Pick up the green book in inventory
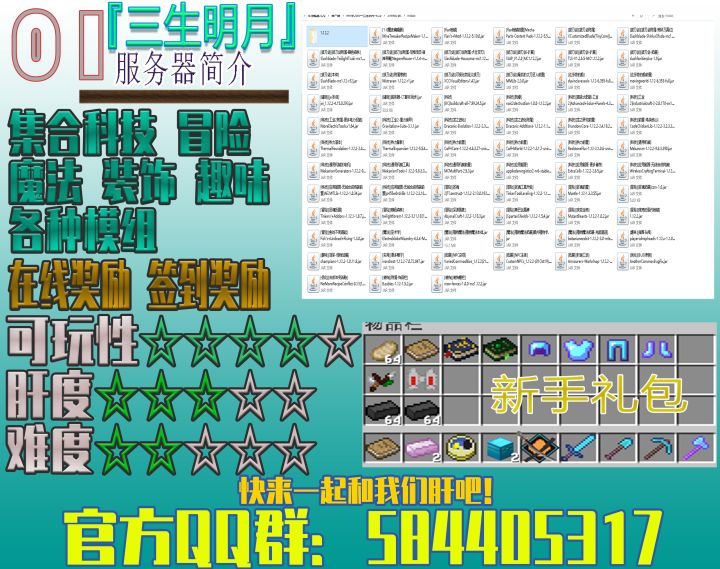 [x=500, y=349]
